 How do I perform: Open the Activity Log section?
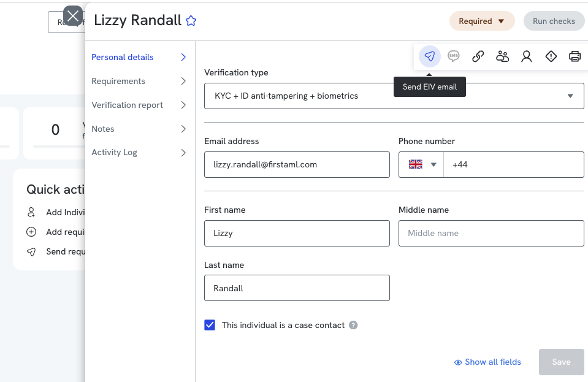139,153
